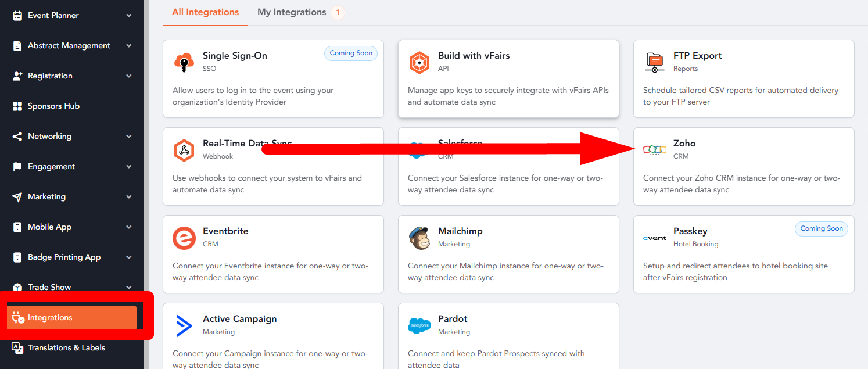Click the Cvent Passkey logo
The width and height of the screenshot is (868, 369).
(655, 238)
